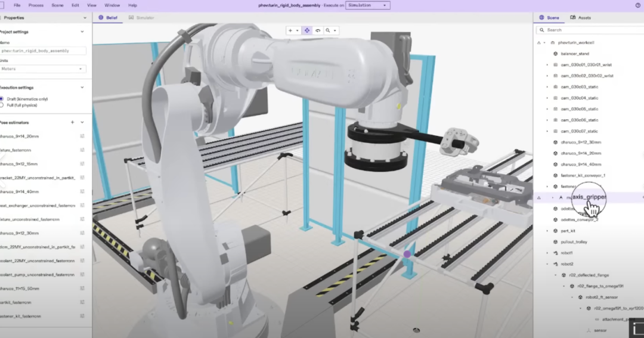Select fastener_kit_conveyor_1 in scene tree
This screenshot has height=338, width=644.
point(583,175)
